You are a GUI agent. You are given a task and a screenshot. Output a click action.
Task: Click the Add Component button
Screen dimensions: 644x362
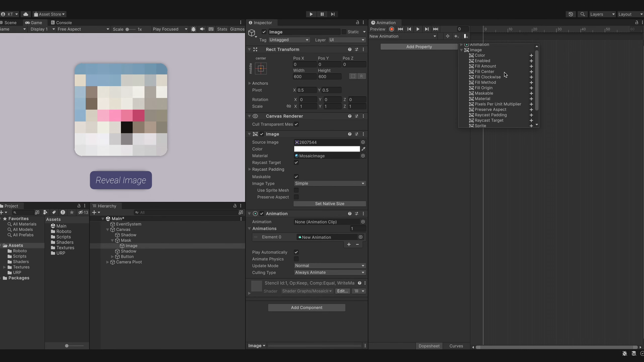[306, 308]
